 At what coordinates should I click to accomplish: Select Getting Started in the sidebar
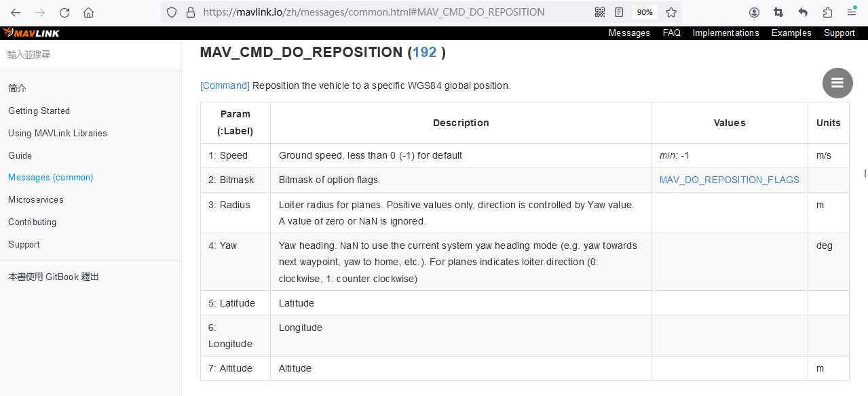pos(39,111)
